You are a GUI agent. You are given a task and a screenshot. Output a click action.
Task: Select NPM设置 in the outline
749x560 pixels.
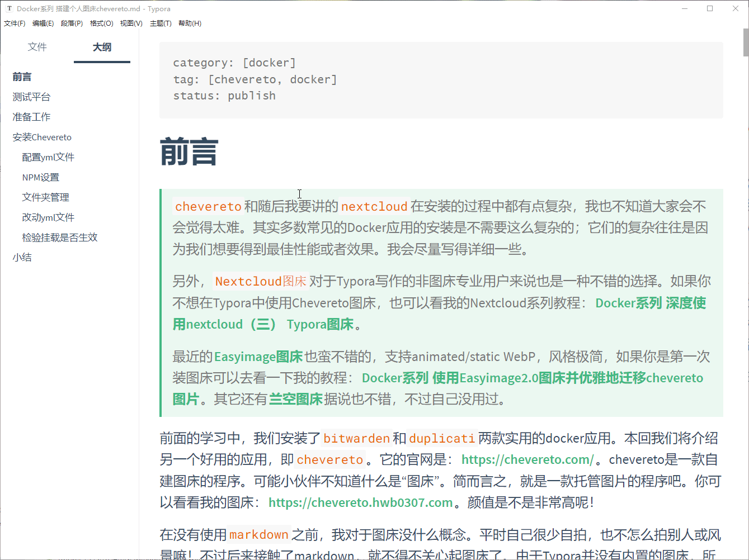pos(41,177)
